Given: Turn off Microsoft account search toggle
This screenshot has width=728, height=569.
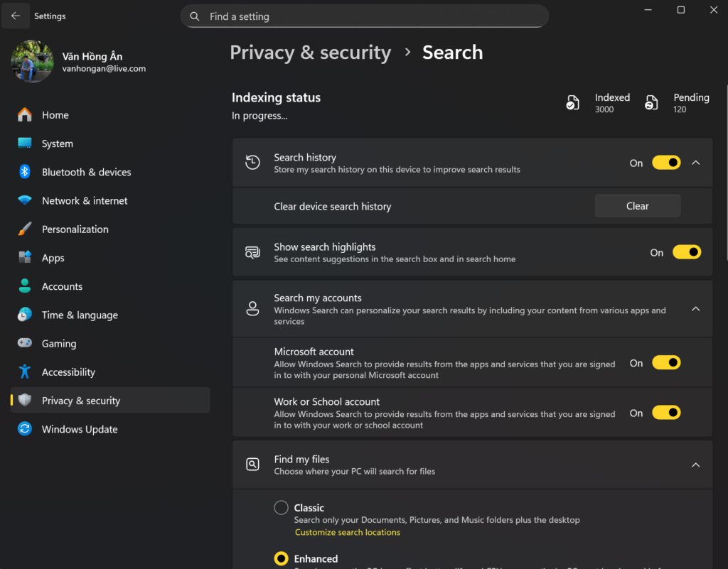Looking at the screenshot, I should [666, 363].
